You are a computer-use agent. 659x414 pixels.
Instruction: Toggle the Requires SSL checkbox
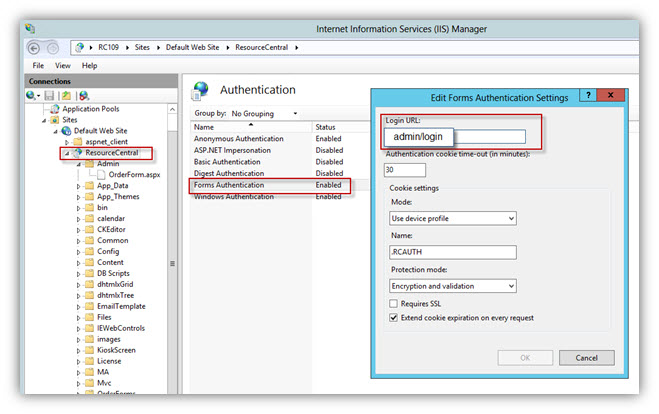point(393,303)
